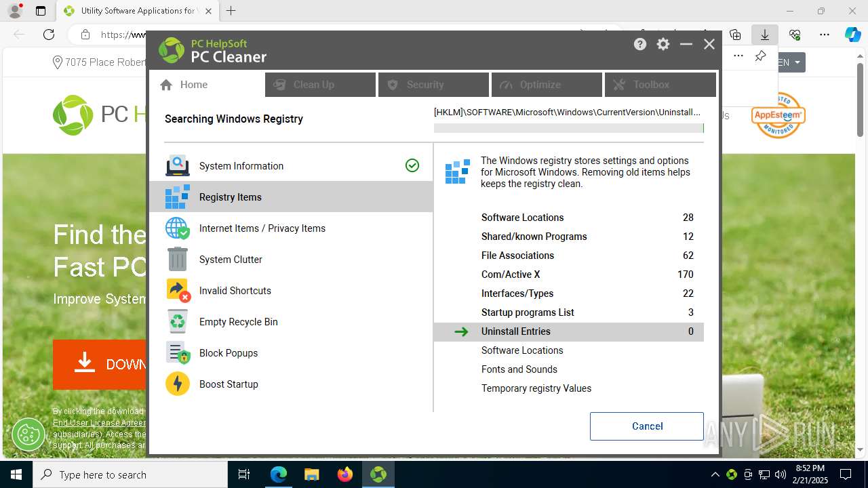Click the Invalid Shortcuts arrow icon
868x488 pixels.
click(x=178, y=291)
